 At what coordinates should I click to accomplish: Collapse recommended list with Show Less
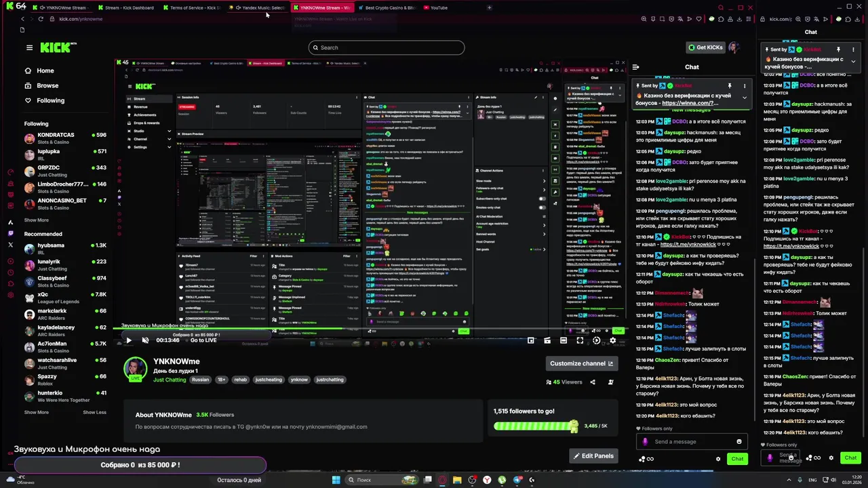click(94, 412)
